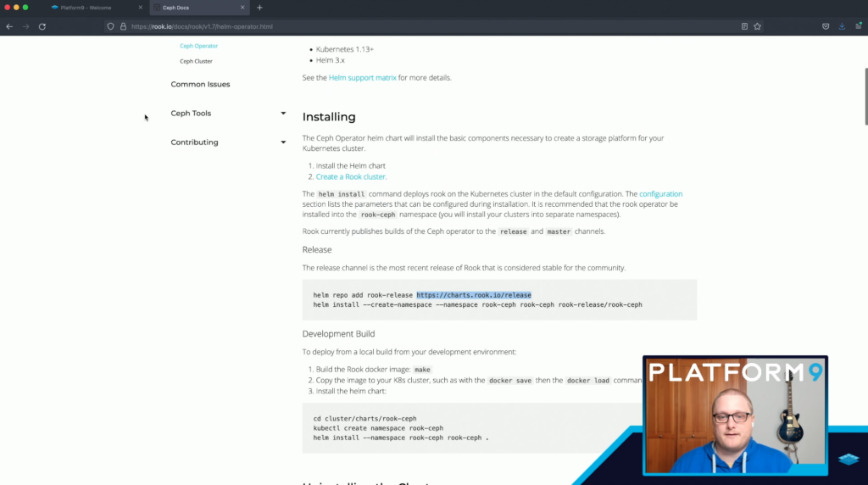Click the Platform9 logo icon at bottom right
Viewport: 868px width, 485px height.
coord(849,459)
